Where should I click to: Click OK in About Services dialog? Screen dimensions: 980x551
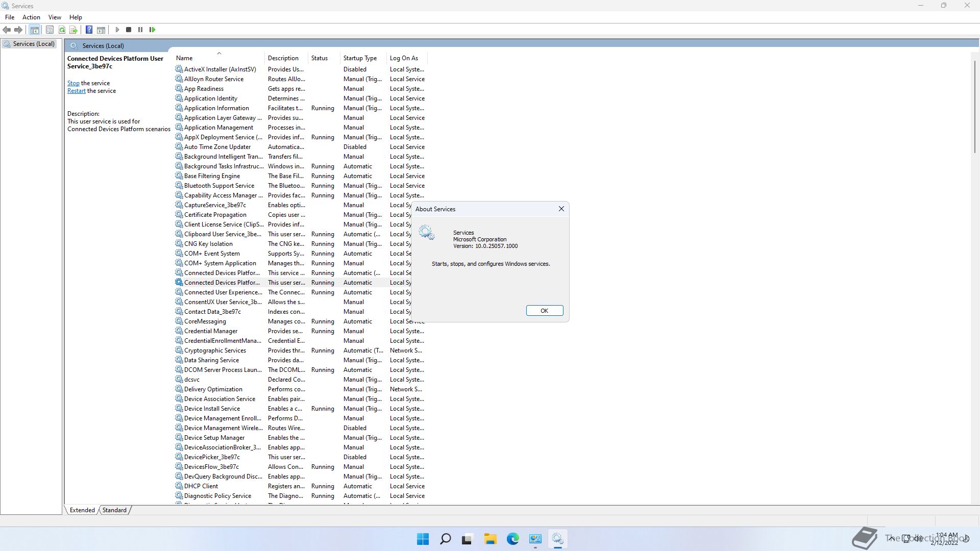tap(544, 311)
